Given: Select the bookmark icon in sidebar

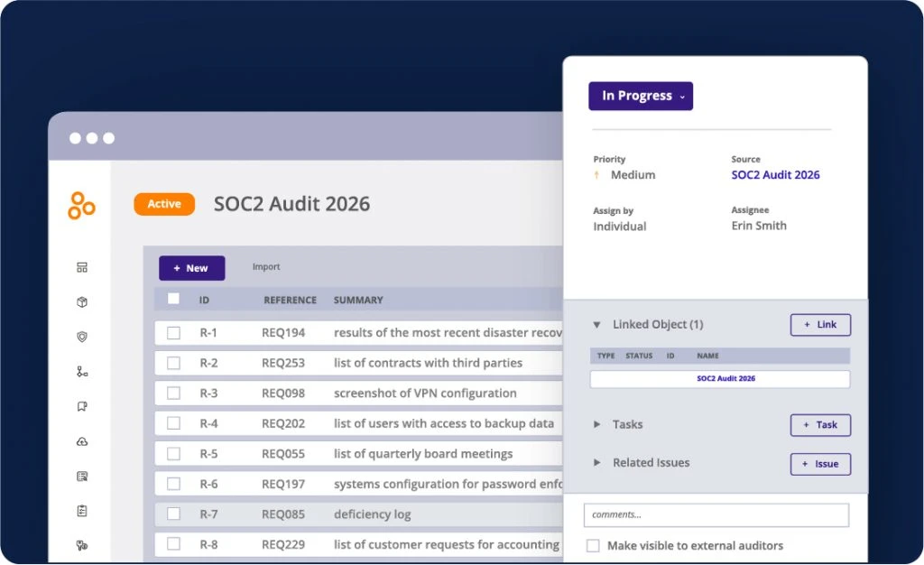Looking at the screenshot, I should pos(82,407).
